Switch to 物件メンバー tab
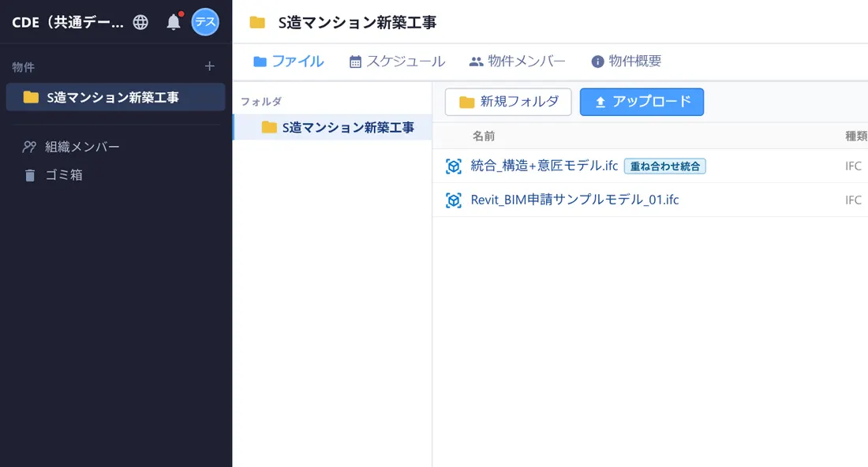The width and height of the screenshot is (868, 467). (517, 61)
